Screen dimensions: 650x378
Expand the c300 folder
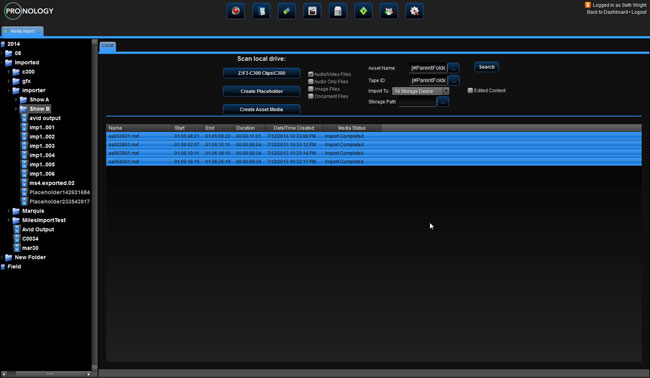tap(9, 72)
